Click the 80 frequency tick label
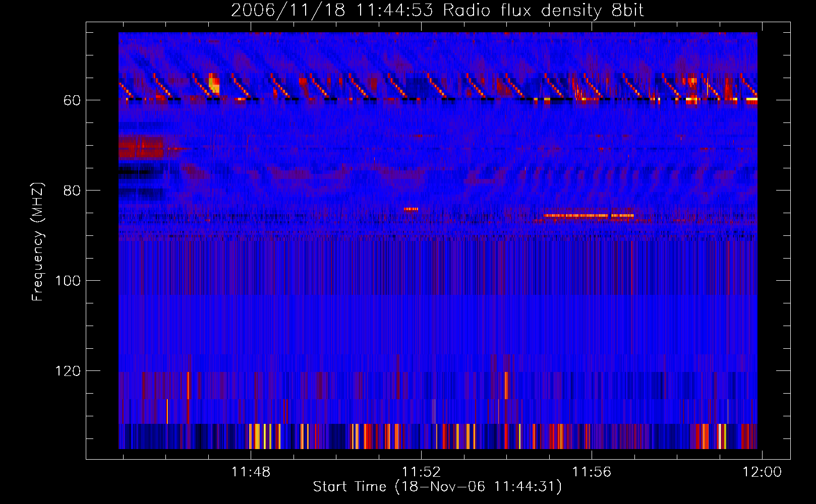 tap(72, 191)
